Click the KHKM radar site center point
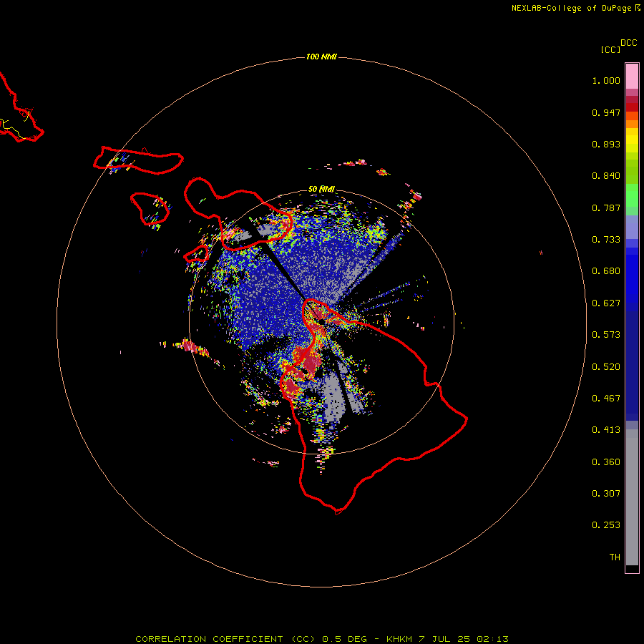The image size is (644, 644). [x=321, y=321]
